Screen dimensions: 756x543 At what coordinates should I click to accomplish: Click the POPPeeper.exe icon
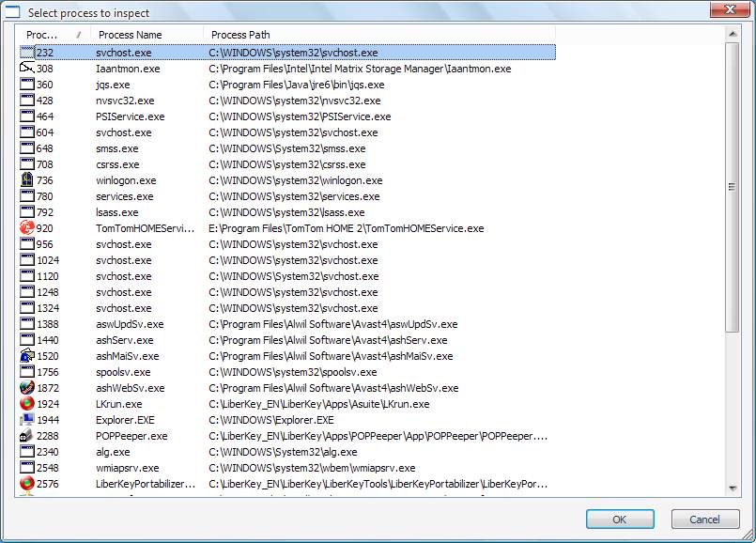pyautogui.click(x=27, y=436)
